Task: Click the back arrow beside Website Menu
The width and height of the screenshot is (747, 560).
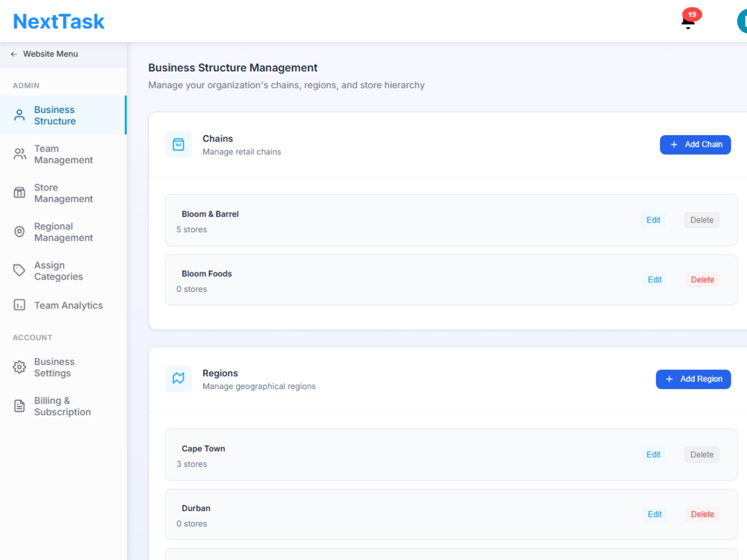Action: coord(14,54)
